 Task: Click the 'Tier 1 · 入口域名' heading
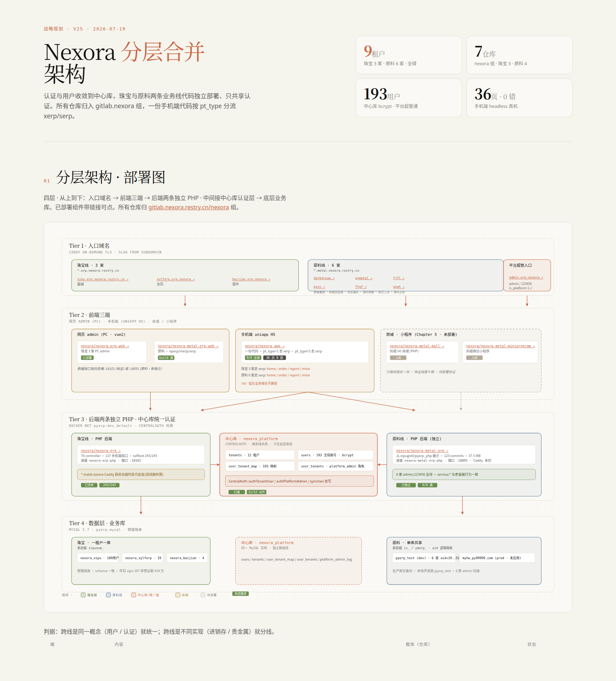point(89,246)
